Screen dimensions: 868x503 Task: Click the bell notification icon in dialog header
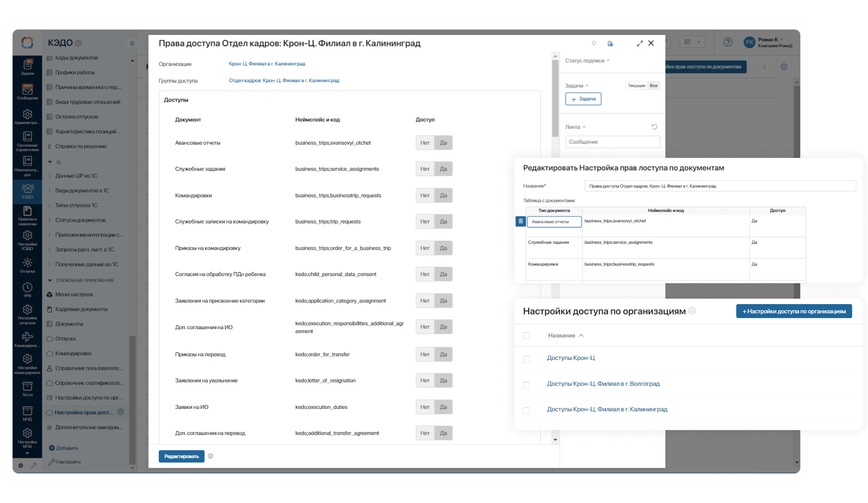click(x=594, y=43)
